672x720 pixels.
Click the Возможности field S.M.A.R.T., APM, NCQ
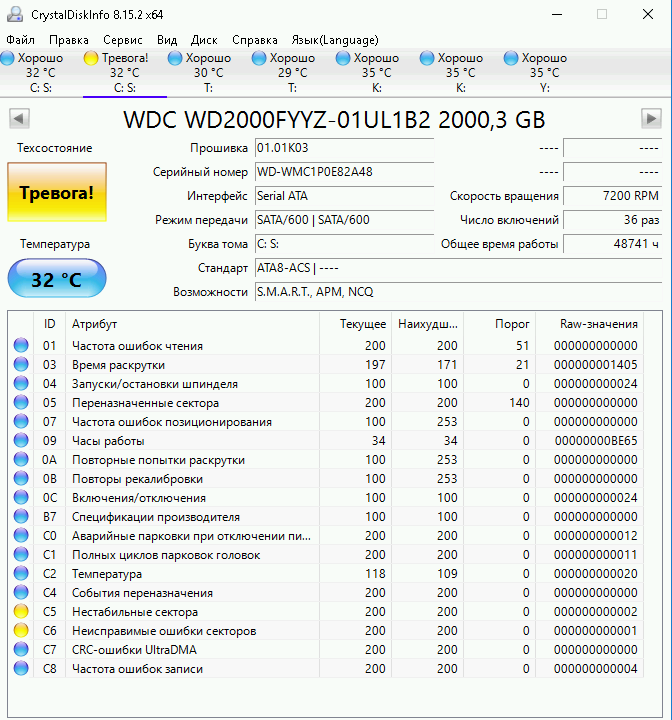(x=458, y=292)
